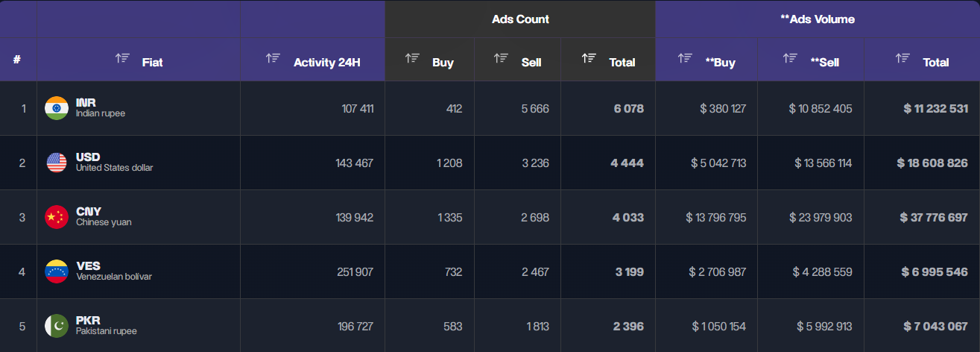
Task: Click the Pakistan flag icon
Action: point(57,326)
